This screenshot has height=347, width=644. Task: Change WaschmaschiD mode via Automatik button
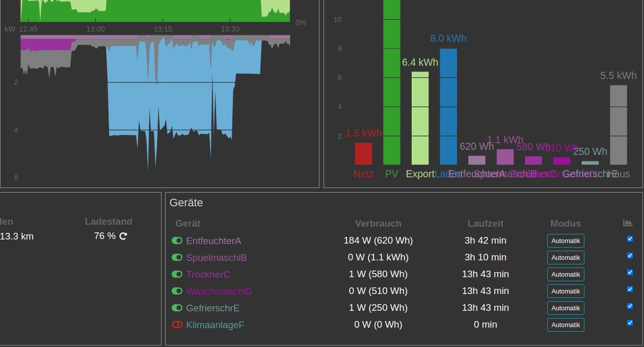(566, 291)
